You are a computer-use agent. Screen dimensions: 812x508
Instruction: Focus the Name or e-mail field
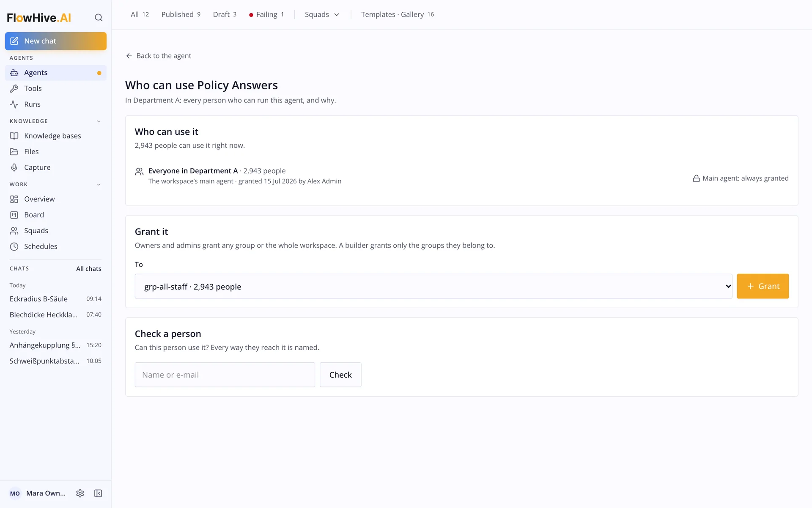click(x=225, y=375)
